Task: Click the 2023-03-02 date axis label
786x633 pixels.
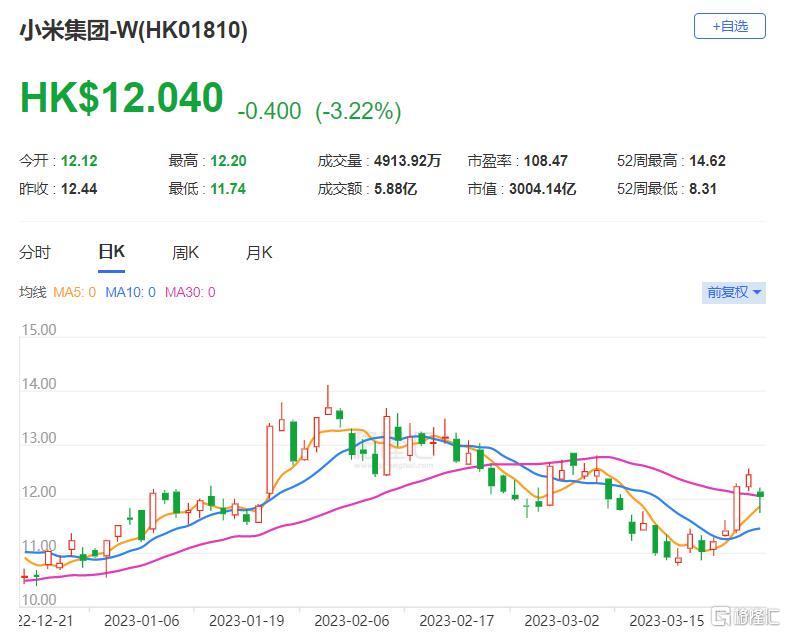Action: (x=562, y=621)
